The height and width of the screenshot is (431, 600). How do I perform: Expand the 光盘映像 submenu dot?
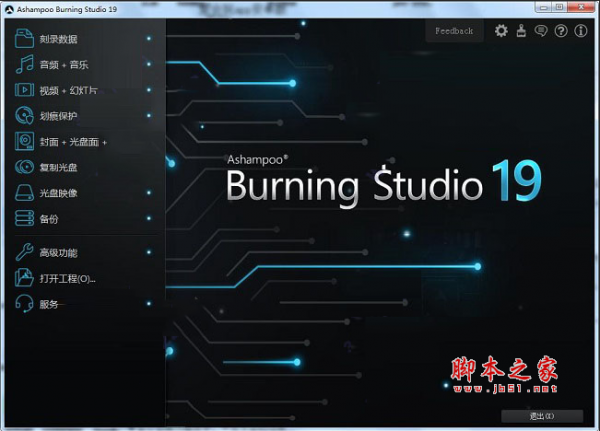pos(149,193)
